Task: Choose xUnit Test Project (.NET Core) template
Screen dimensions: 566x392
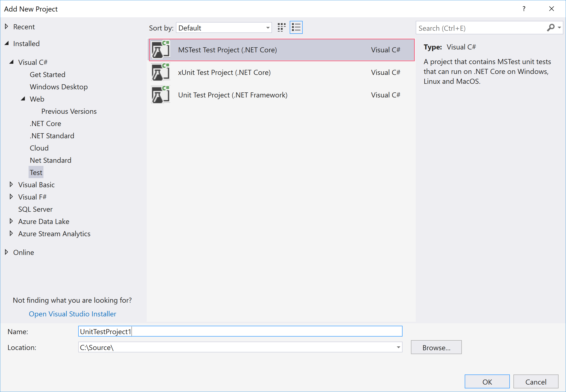Action: tap(282, 72)
